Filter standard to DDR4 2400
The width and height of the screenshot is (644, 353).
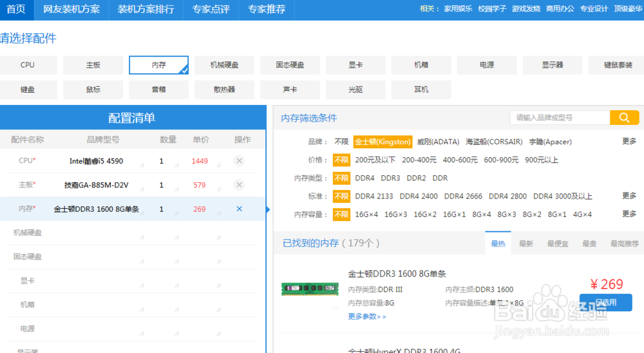click(419, 196)
